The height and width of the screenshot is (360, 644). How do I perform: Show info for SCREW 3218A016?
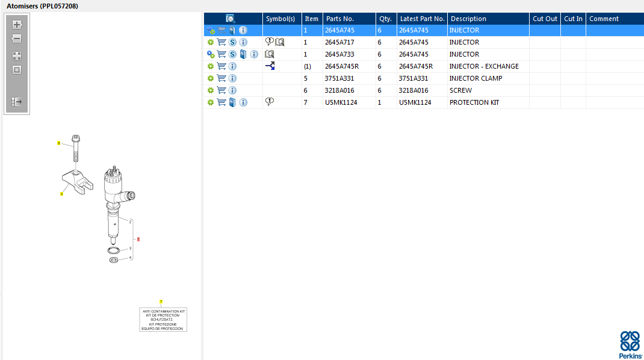[x=232, y=90]
